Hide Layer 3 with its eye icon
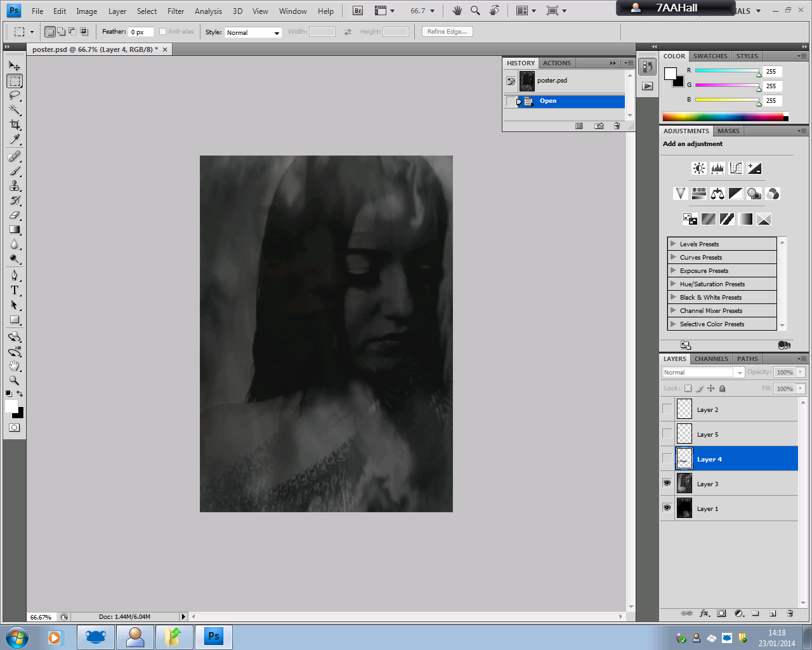This screenshot has width=812, height=650. pos(667,483)
